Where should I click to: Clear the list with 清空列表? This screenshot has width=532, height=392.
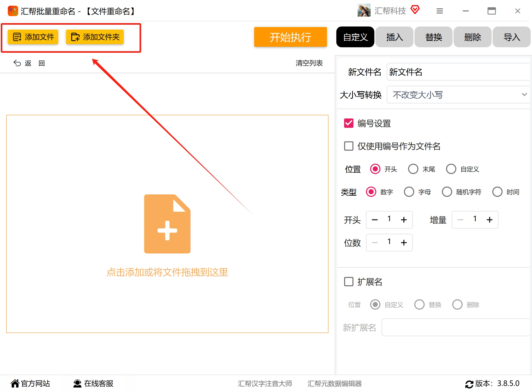point(309,63)
